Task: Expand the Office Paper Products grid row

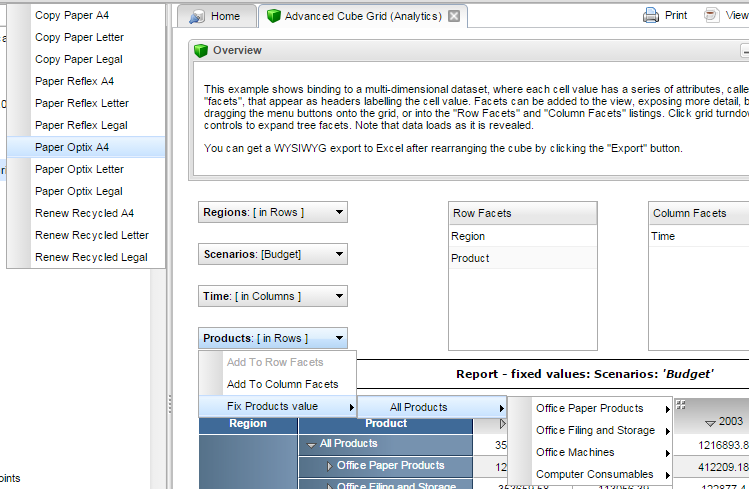Action: point(330,466)
